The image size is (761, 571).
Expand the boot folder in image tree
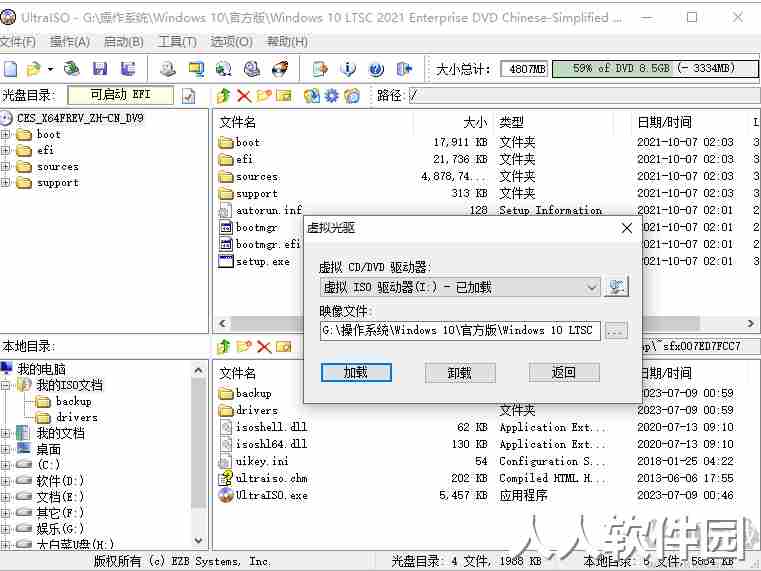point(5,134)
